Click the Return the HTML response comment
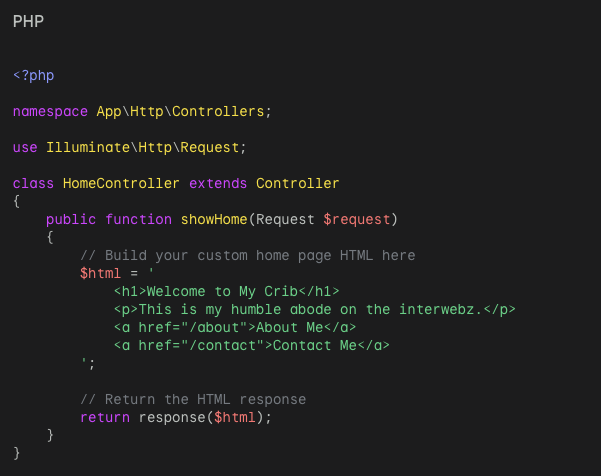 tap(193, 400)
